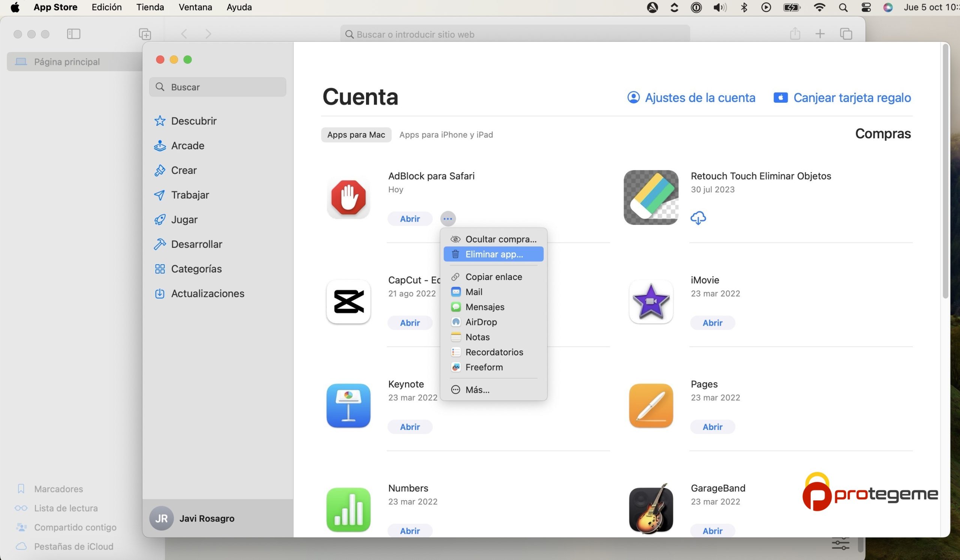
Task: Click Abrir for AdBlock para Safari
Action: [410, 219]
